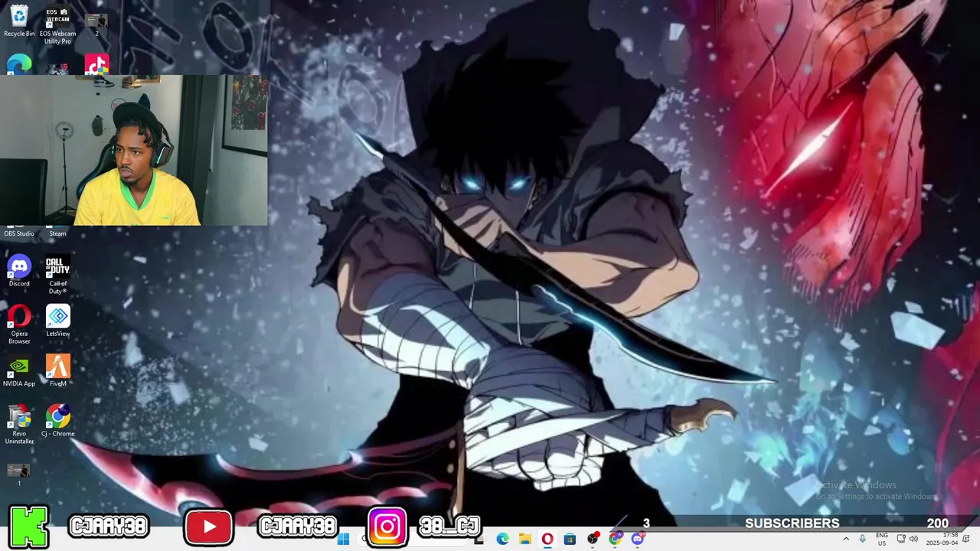Select the Discord desktop icon

[19, 271]
